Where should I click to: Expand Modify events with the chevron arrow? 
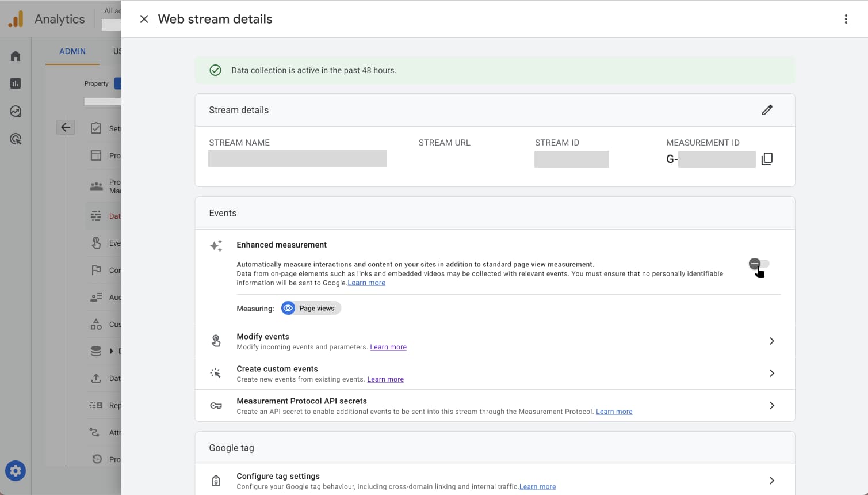pyautogui.click(x=771, y=341)
